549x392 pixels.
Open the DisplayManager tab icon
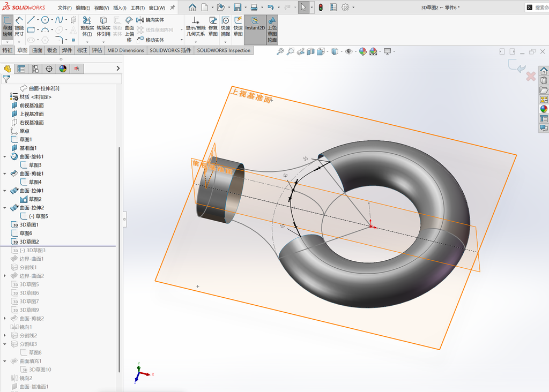point(63,69)
